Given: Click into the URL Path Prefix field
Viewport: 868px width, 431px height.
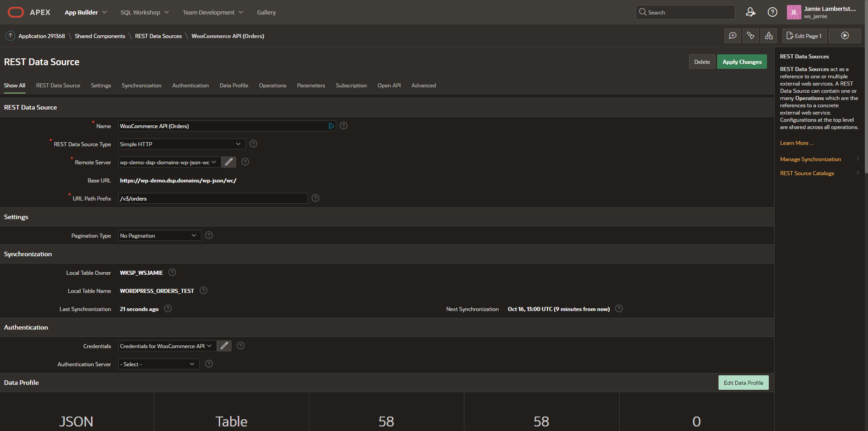Looking at the screenshot, I should [213, 198].
